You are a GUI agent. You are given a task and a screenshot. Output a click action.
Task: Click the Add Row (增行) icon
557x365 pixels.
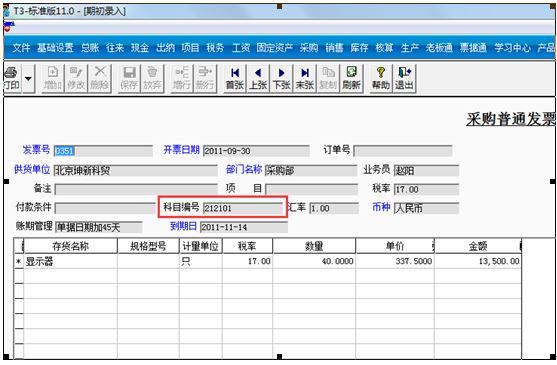182,78
